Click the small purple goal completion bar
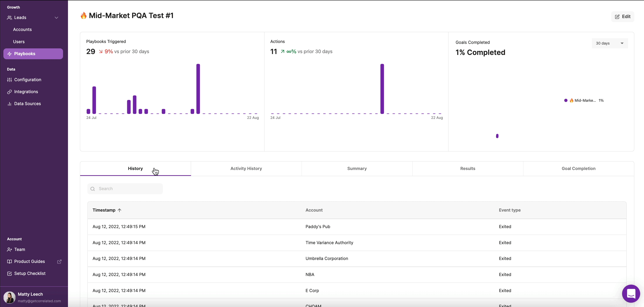Screen dimensions: 644x307 497,136
